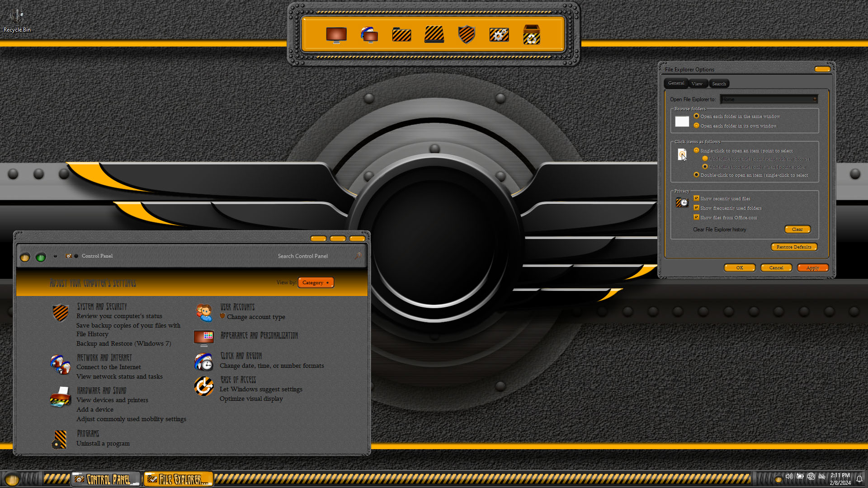Open the View by Category dropdown
The width and height of the screenshot is (868, 488).
pos(316,283)
